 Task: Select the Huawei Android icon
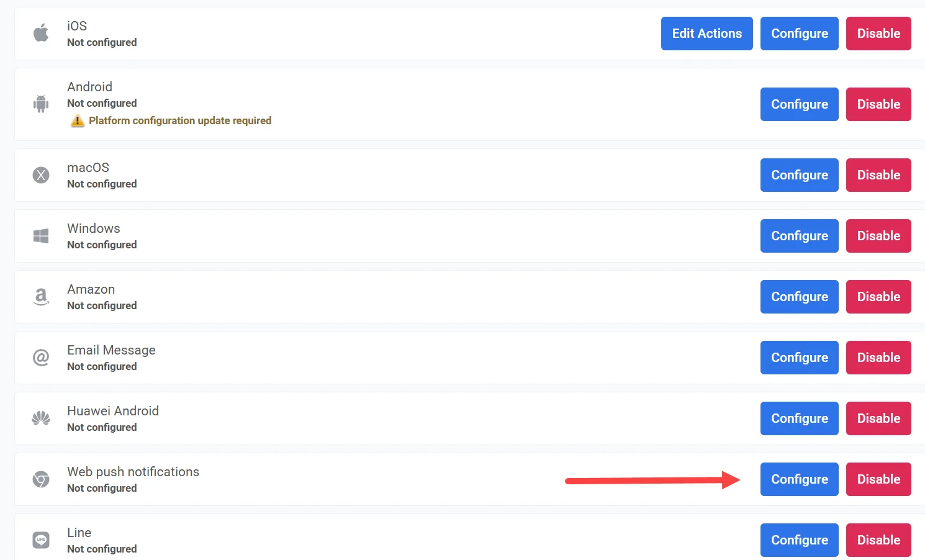[x=41, y=418]
